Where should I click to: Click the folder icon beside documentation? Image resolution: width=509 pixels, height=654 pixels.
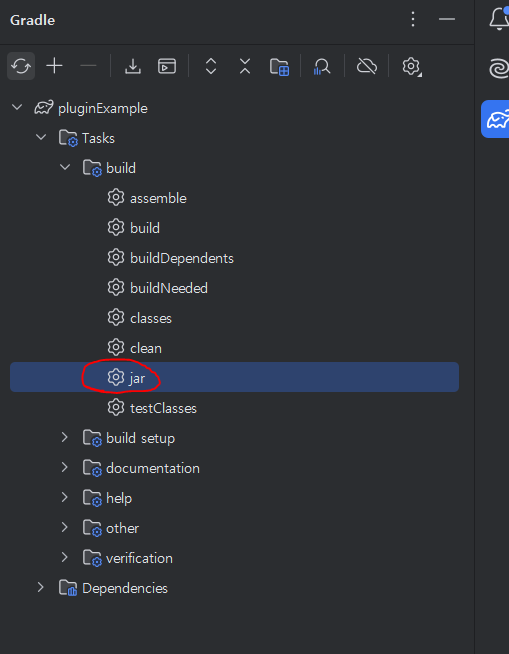tap(92, 468)
